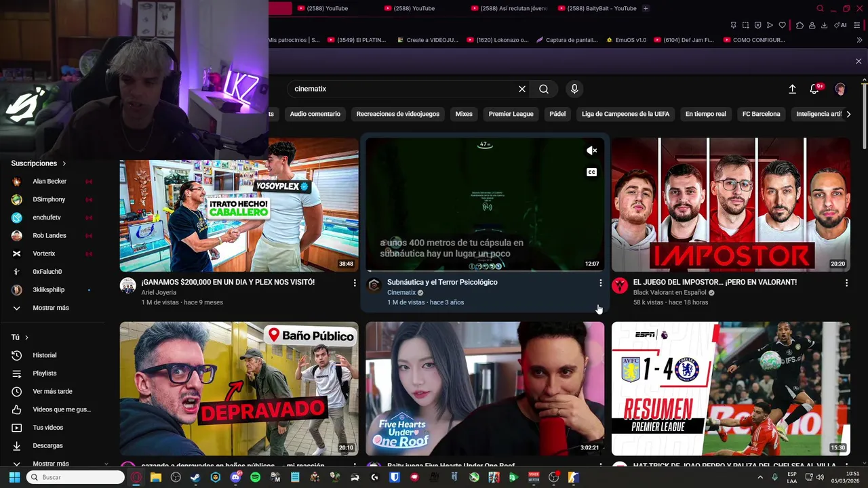Open the browser extensions cube icon
This screenshot has height=488, width=868.
coord(800,25)
